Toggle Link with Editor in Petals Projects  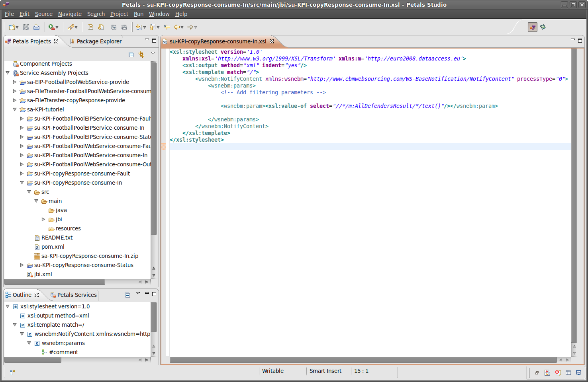point(141,55)
